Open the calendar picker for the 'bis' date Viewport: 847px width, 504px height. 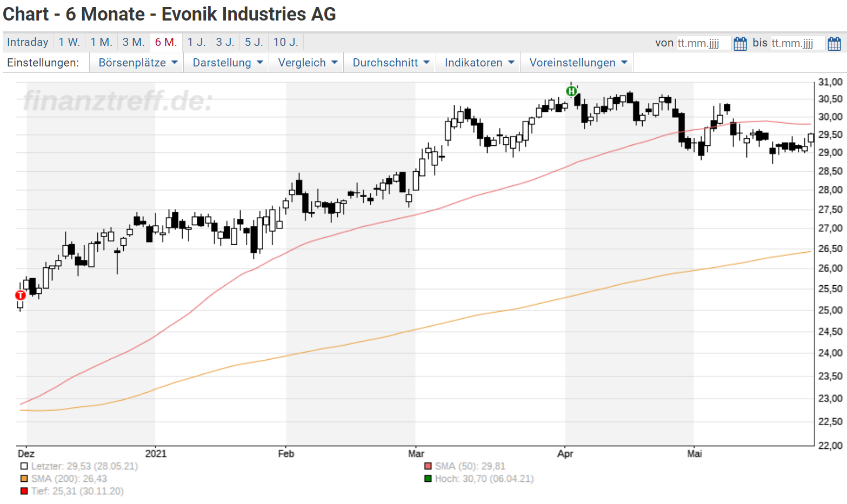coord(834,43)
